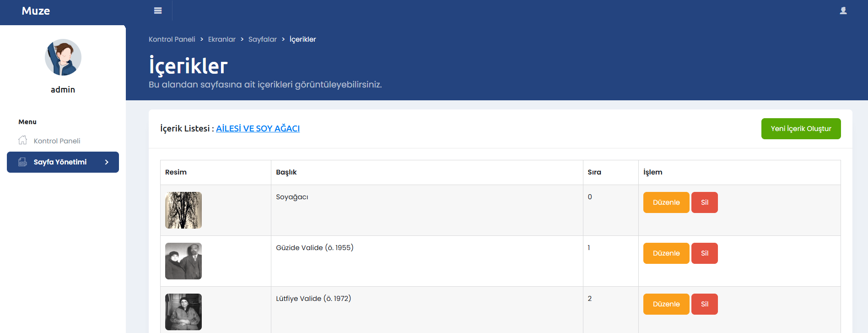Image resolution: width=868 pixels, height=333 pixels.
Task: Click Yeni İçerik Oluştur button
Action: coord(801,129)
